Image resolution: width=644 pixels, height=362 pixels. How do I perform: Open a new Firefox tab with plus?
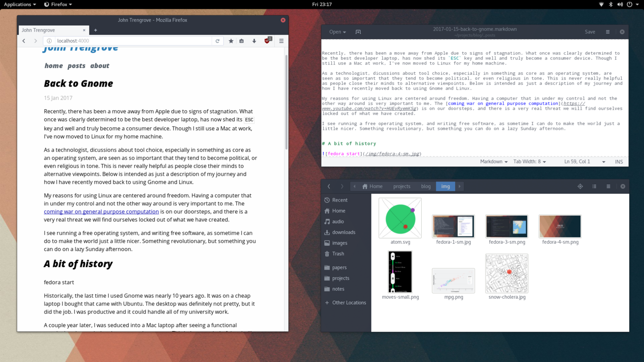coord(95,30)
